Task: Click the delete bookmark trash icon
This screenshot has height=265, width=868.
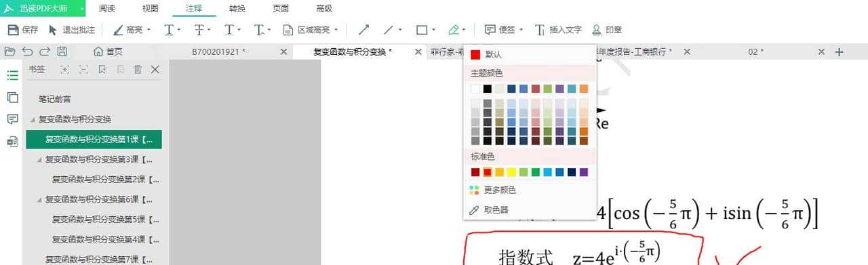Action: point(138,69)
